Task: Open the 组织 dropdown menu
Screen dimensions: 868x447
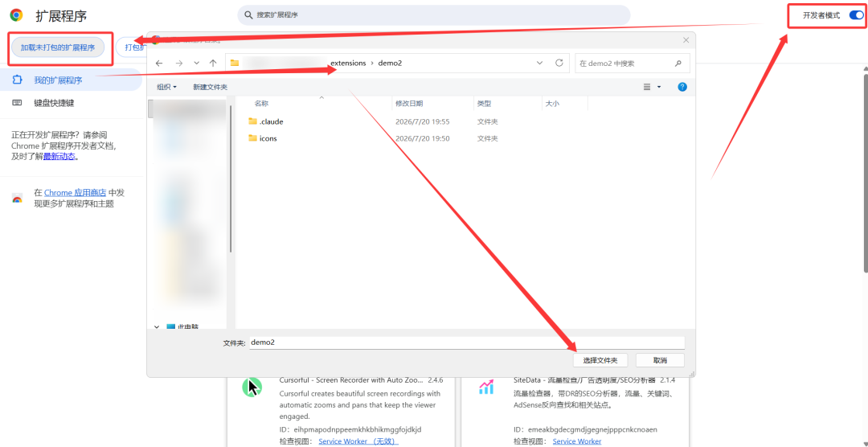Action: click(166, 87)
